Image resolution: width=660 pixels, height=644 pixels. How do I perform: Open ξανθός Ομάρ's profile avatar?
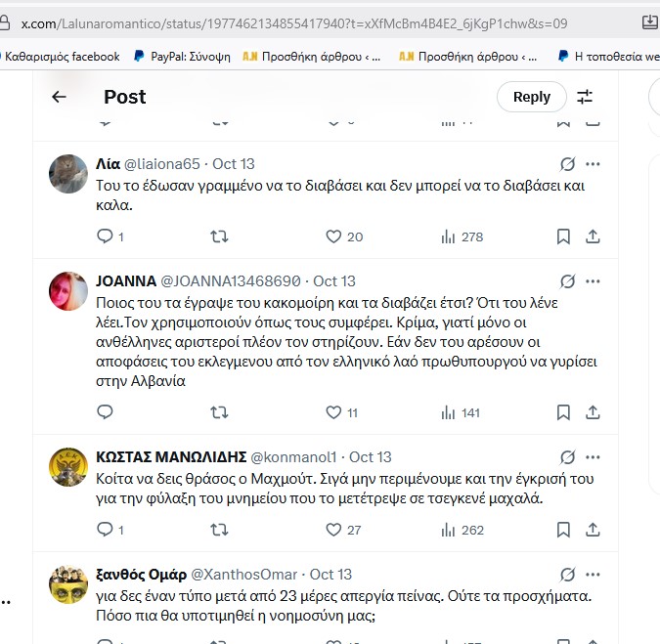(x=68, y=584)
